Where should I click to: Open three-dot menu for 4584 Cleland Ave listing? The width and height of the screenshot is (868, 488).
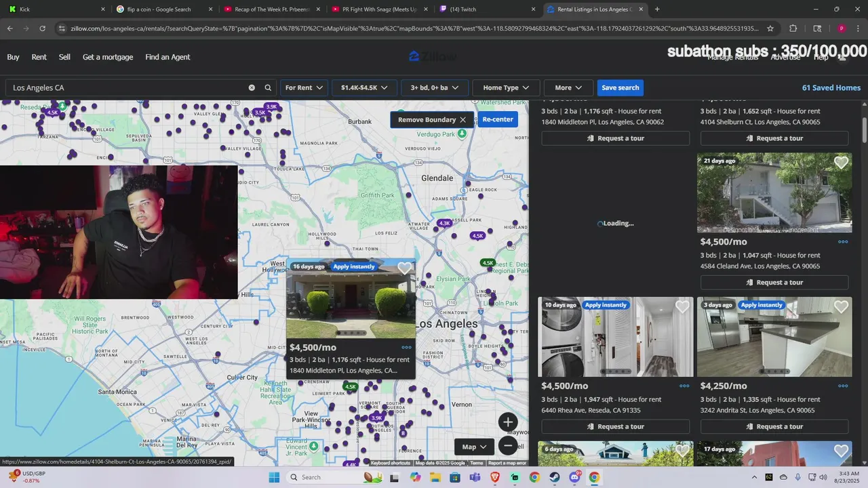(x=843, y=241)
